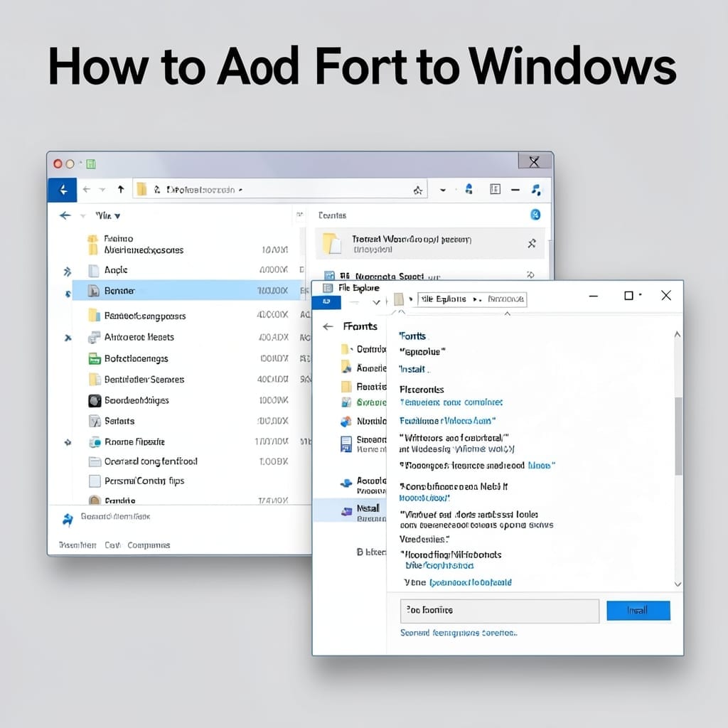Click Compamas in rear window status bar
This screenshot has width=728, height=728.
click(x=149, y=545)
